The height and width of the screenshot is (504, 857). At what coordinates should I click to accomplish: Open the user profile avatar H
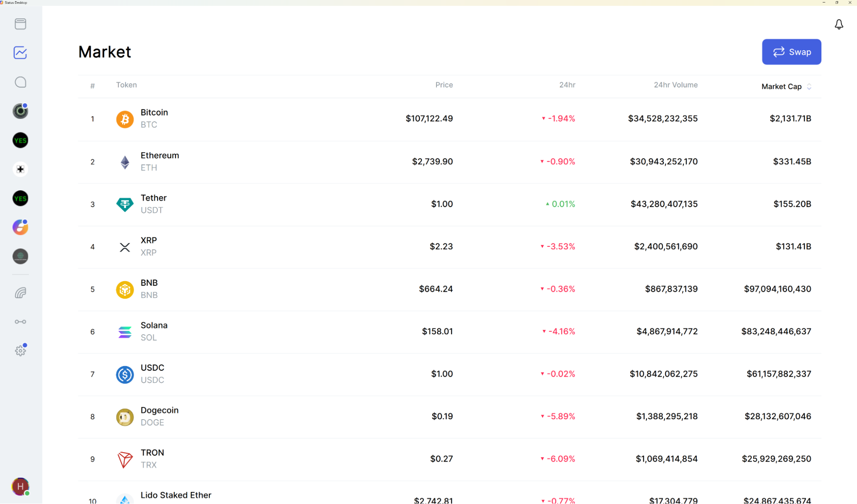(x=20, y=486)
